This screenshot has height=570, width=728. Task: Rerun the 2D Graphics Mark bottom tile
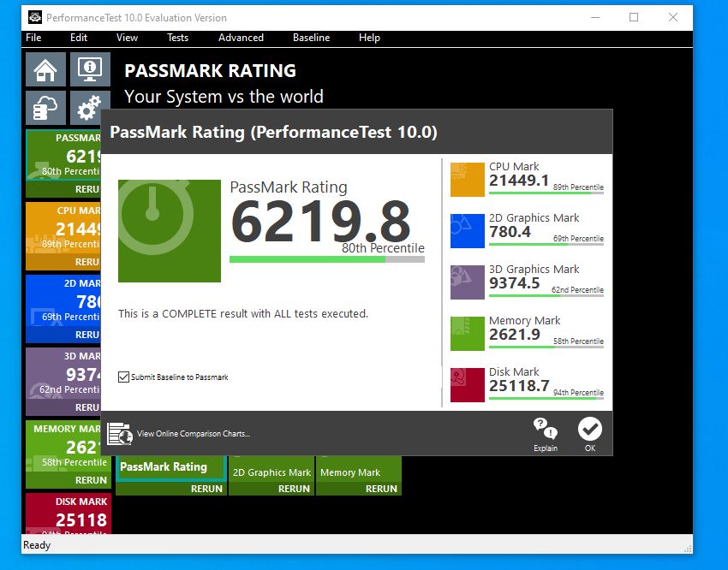pyautogui.click(x=294, y=489)
